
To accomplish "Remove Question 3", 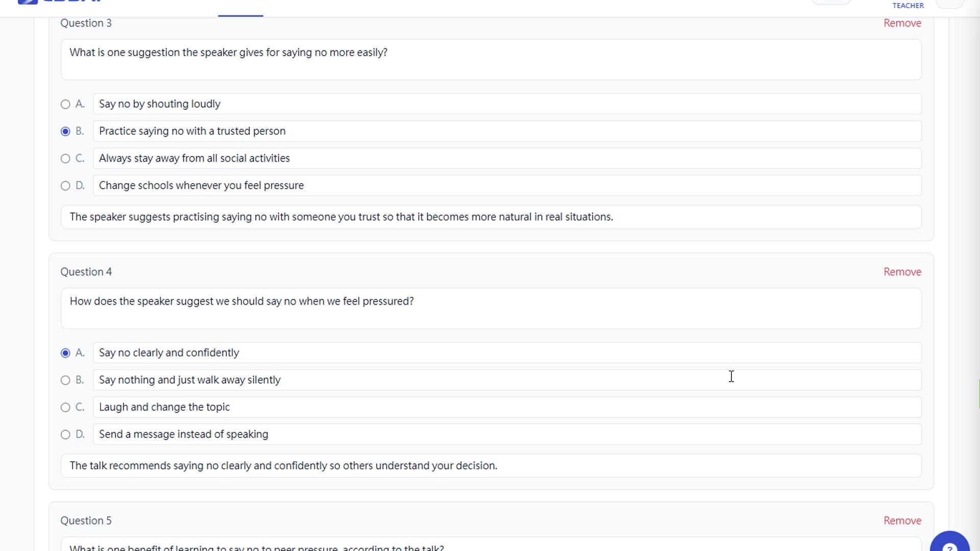I will tap(902, 23).
